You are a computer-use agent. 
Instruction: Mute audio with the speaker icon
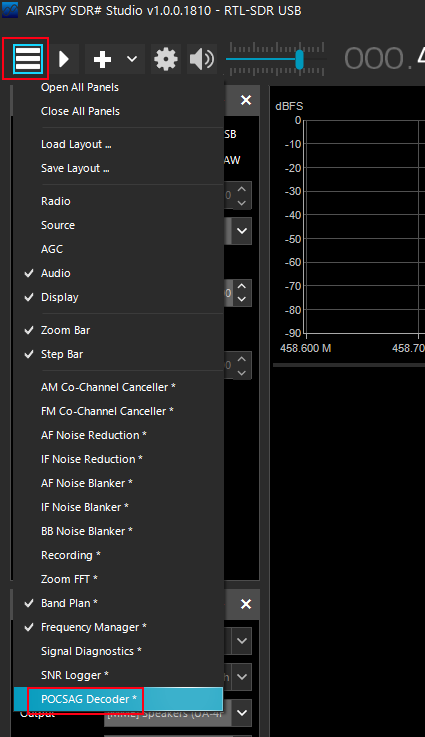pyautogui.click(x=202, y=59)
